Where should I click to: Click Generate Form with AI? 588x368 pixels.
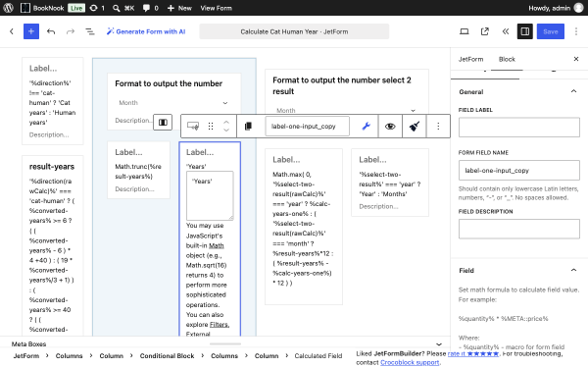click(146, 31)
